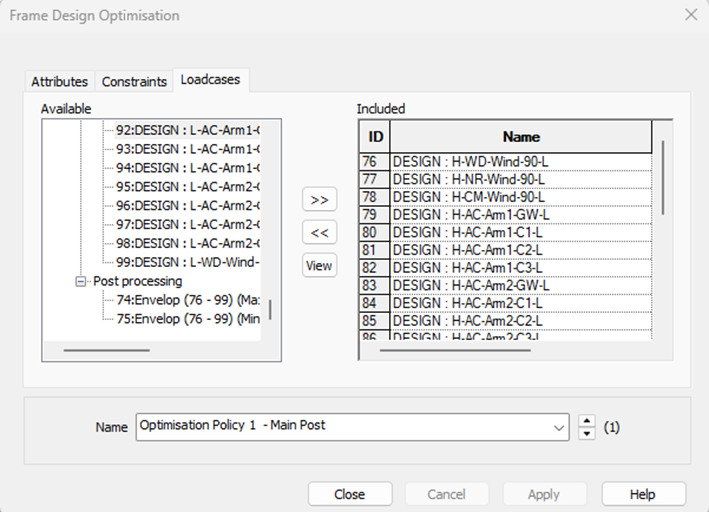Open the optimisation policy Name dropdown
The height and width of the screenshot is (512, 709).
click(x=557, y=426)
